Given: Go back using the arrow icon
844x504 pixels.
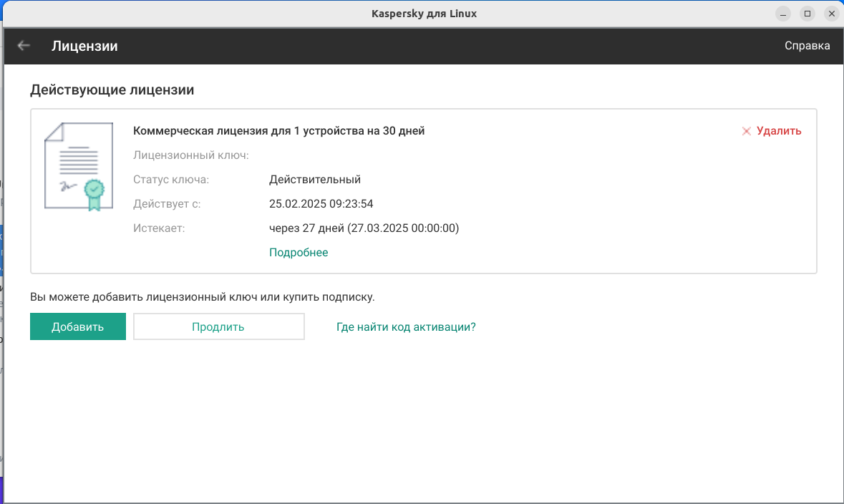Looking at the screenshot, I should (x=24, y=46).
